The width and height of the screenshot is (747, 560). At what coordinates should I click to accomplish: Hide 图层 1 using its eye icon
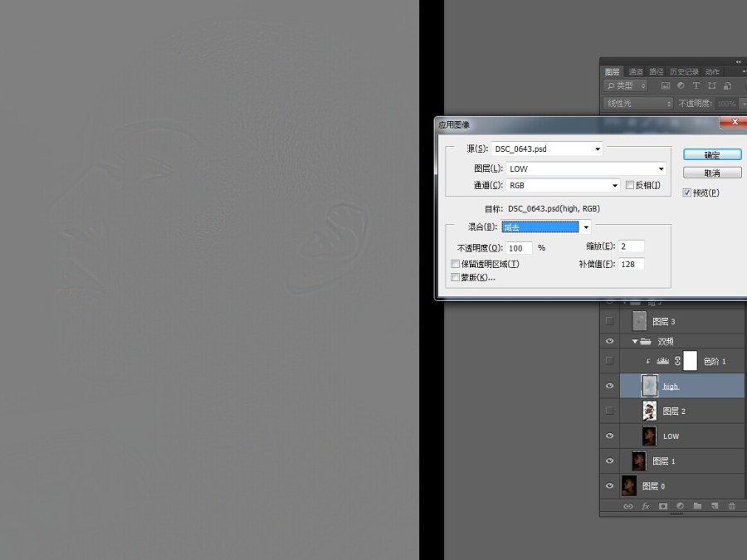[609, 460]
